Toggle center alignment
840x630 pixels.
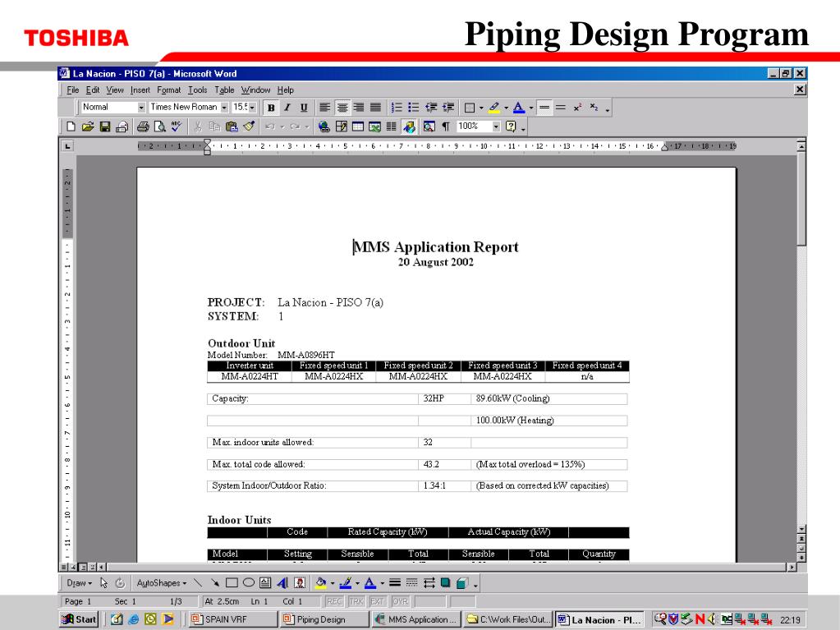(342, 108)
